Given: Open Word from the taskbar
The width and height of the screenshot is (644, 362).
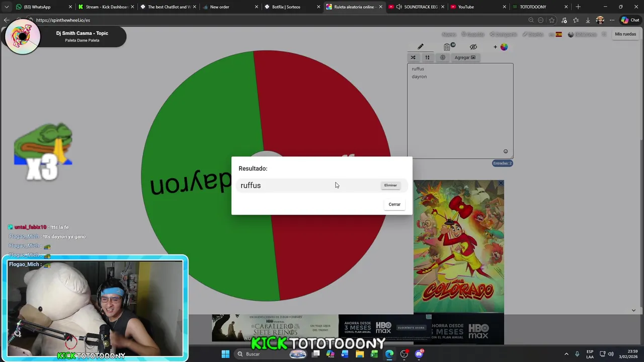Looking at the screenshot, I should pos(345,354).
